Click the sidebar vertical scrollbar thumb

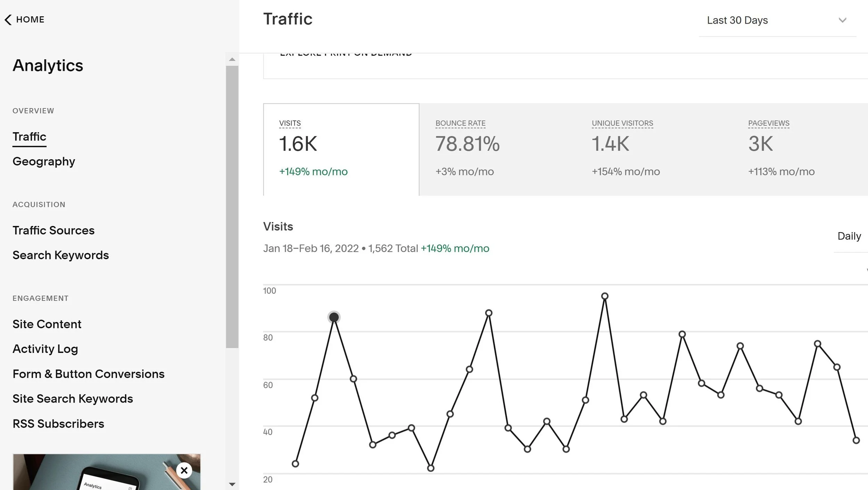[x=232, y=206]
